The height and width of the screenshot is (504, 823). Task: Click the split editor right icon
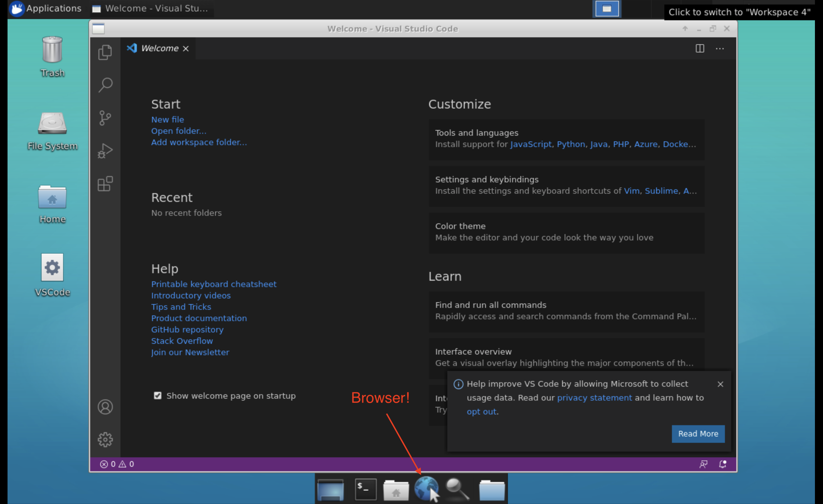700,48
